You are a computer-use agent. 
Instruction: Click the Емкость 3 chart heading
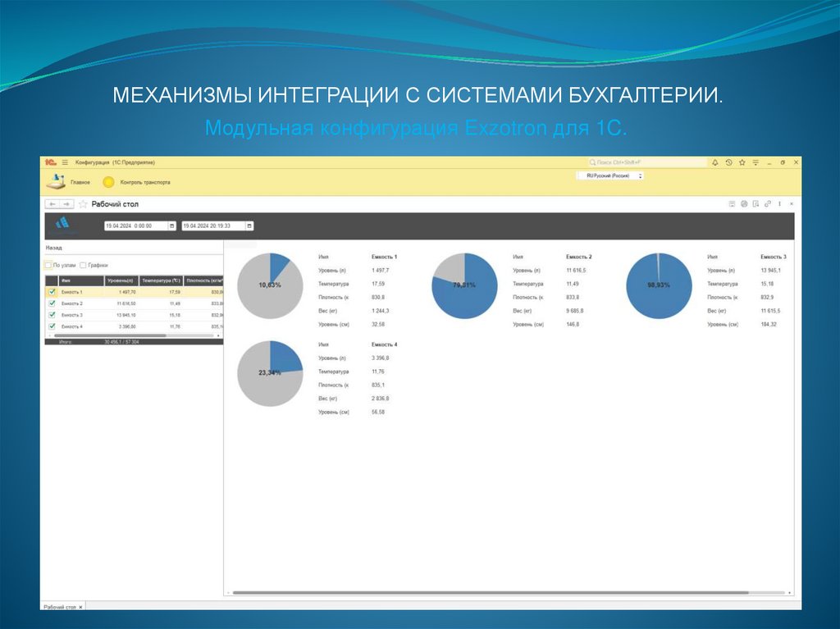pyautogui.click(x=774, y=257)
